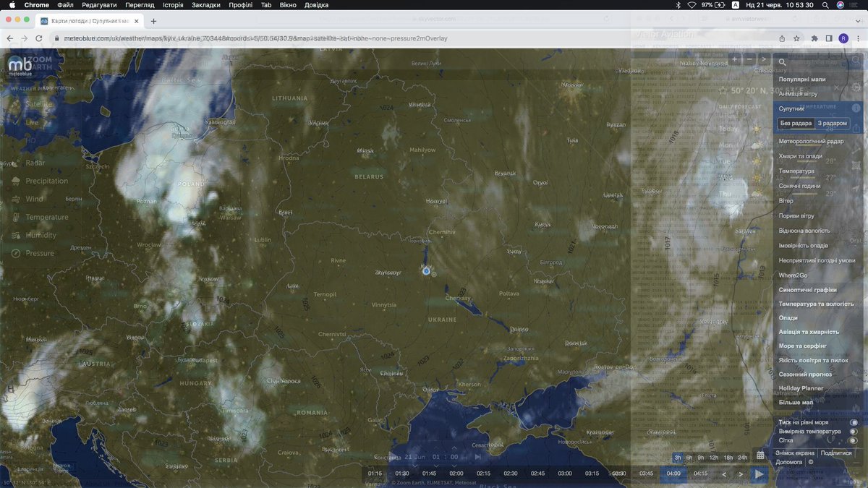Reload the page in Chrome
Image resolution: width=868 pixels, height=488 pixels.
tap(41, 38)
